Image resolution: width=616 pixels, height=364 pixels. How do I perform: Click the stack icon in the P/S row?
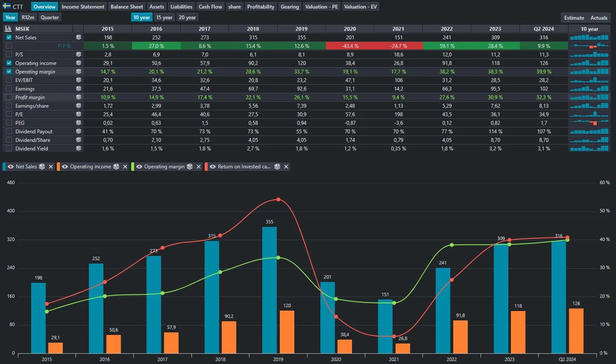[79, 54]
